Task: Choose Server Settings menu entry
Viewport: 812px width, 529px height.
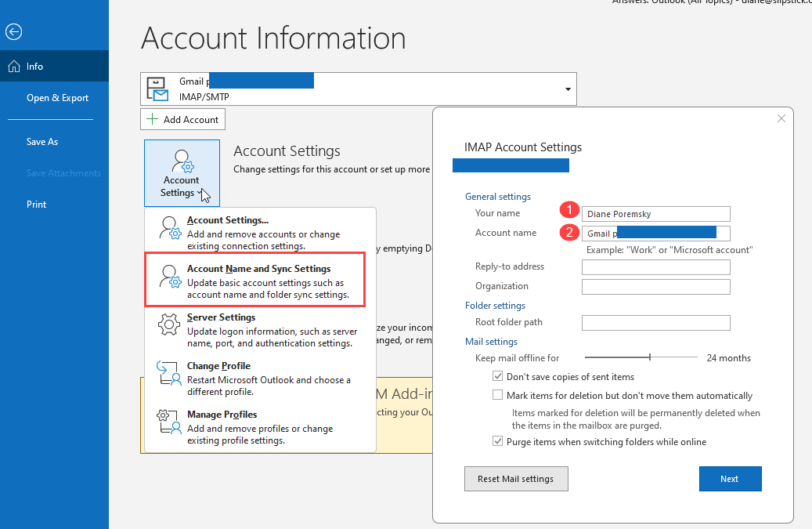Action: click(260, 330)
